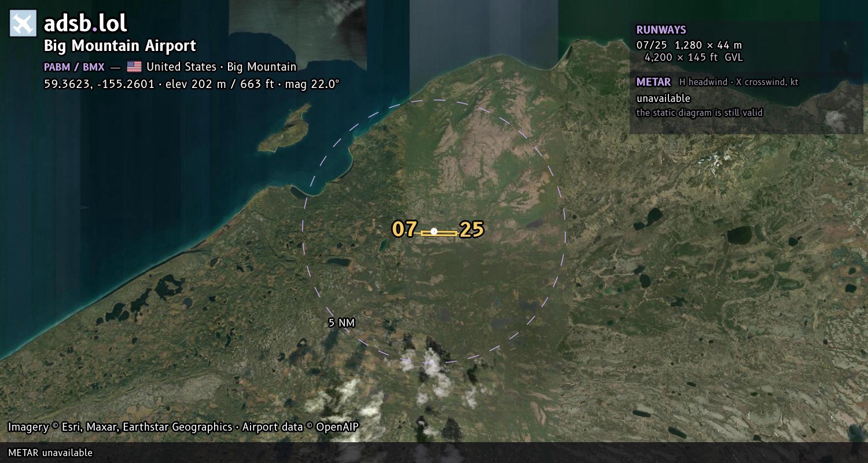Click the coordinates 59.3623, -155.2601 text
This screenshot has width=868, height=463.
(x=99, y=84)
